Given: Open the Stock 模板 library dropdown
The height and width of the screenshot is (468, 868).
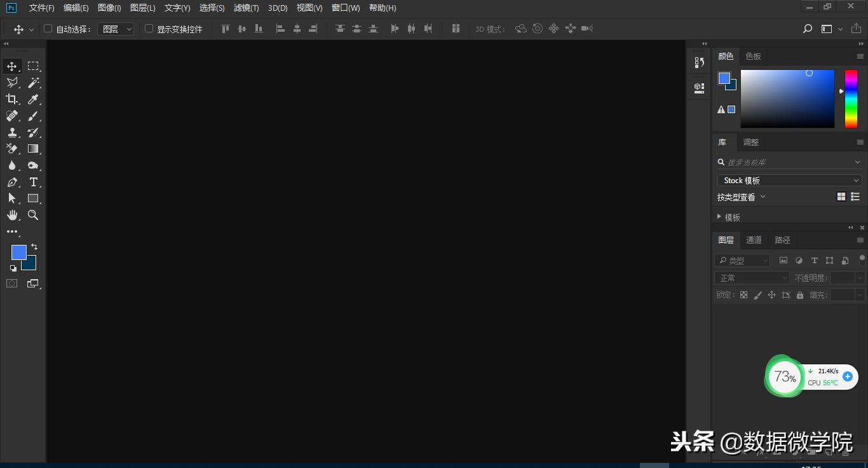Looking at the screenshot, I should coord(789,181).
